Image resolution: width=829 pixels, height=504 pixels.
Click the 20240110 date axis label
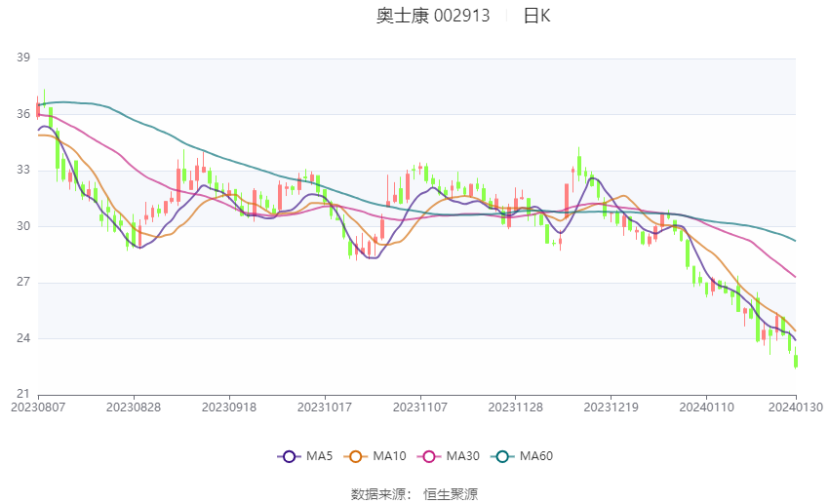click(707, 407)
